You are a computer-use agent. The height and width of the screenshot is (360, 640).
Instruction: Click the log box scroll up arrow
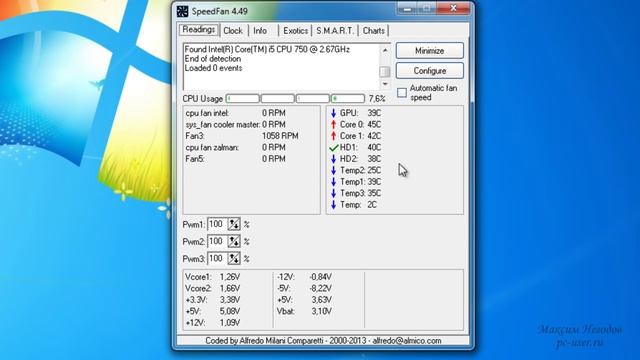(385, 50)
